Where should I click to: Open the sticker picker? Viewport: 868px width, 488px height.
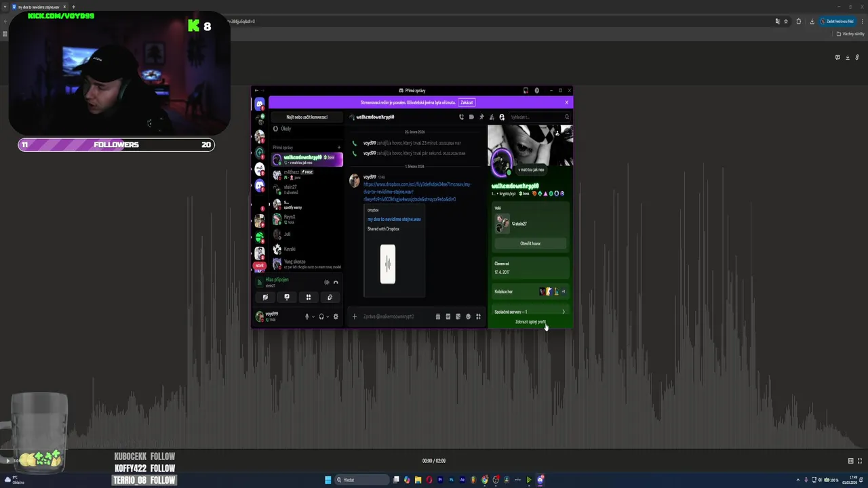[458, 317]
